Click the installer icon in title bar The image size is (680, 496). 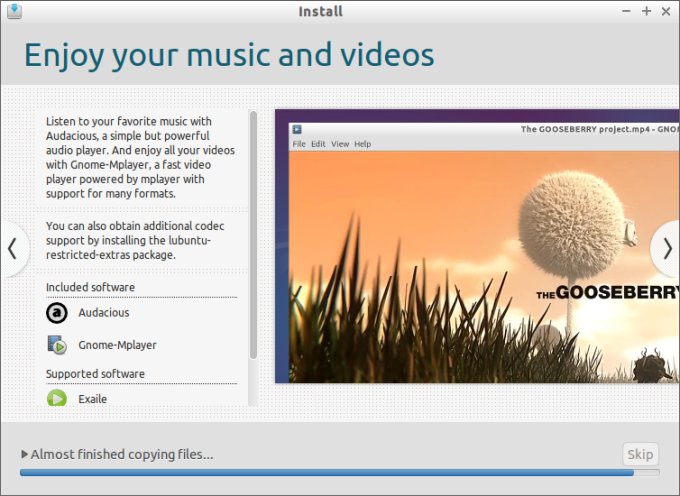14,11
